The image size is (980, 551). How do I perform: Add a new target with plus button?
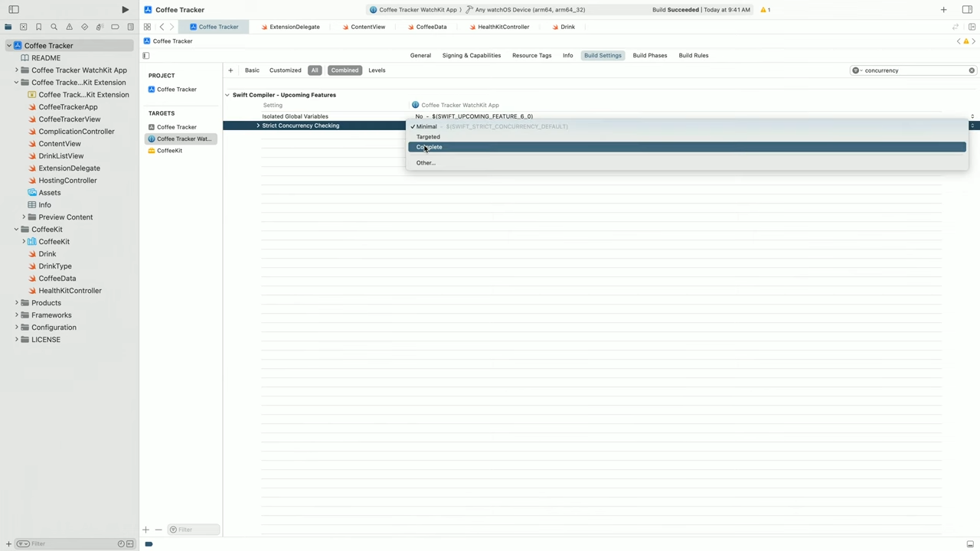145,530
